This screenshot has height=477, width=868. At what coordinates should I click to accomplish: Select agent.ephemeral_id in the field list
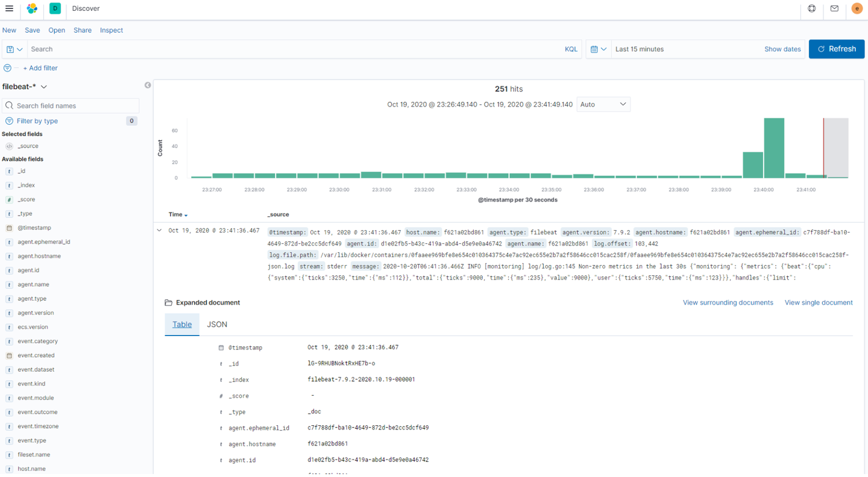(x=44, y=242)
